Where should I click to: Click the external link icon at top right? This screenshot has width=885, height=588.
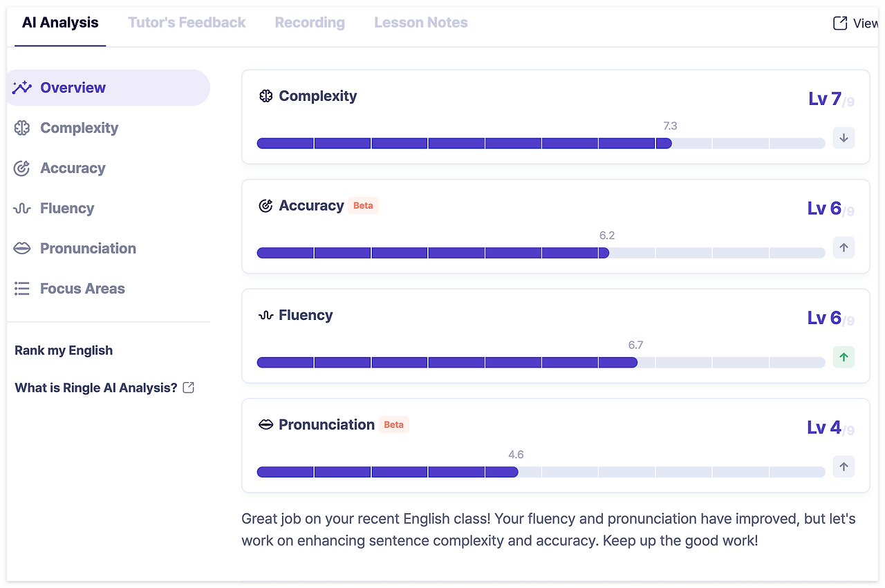point(840,23)
